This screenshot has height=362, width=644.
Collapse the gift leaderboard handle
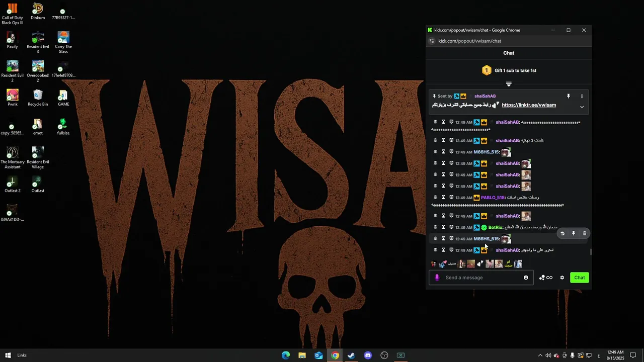pyautogui.click(x=509, y=84)
